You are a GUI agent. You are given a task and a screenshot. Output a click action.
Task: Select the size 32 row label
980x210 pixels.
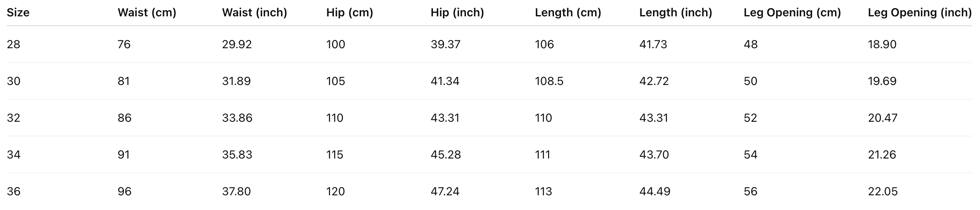[13, 118]
